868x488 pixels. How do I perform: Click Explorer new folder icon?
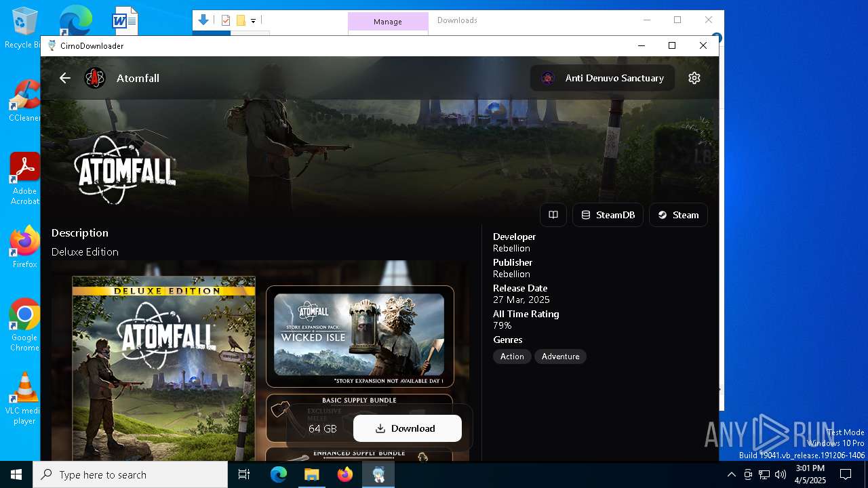click(x=240, y=20)
